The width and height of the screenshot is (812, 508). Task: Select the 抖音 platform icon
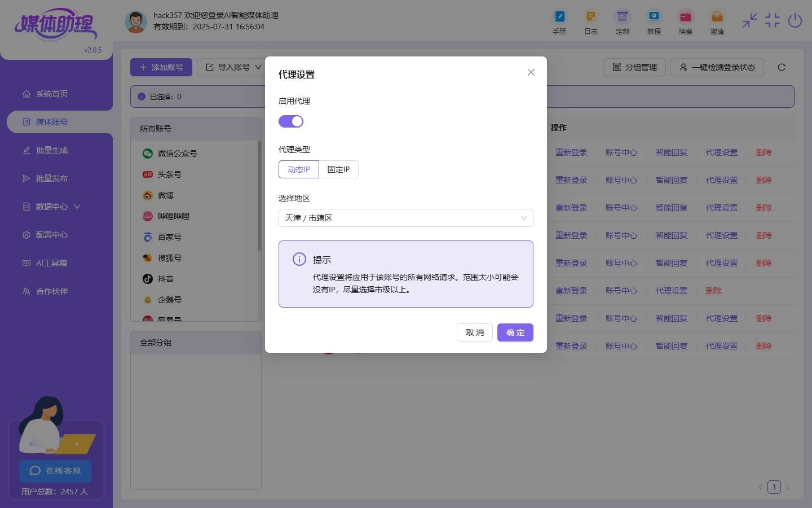pos(148,279)
